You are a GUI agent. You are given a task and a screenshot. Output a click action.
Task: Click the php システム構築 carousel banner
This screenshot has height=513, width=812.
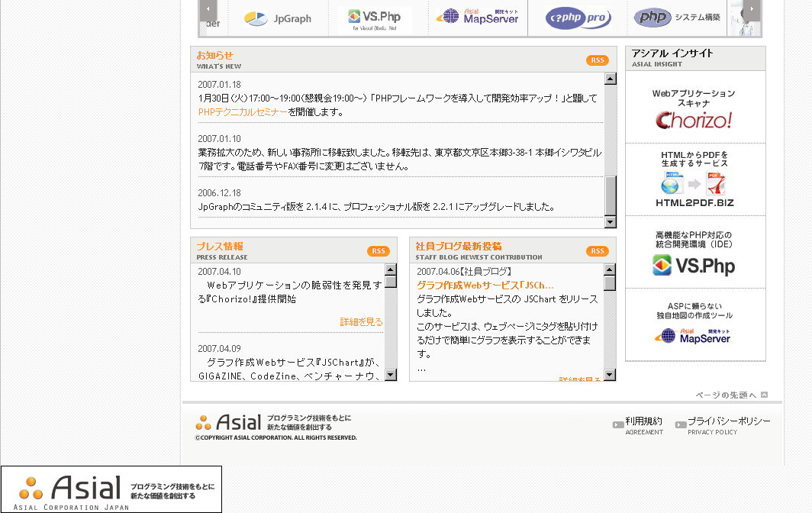[x=677, y=18]
